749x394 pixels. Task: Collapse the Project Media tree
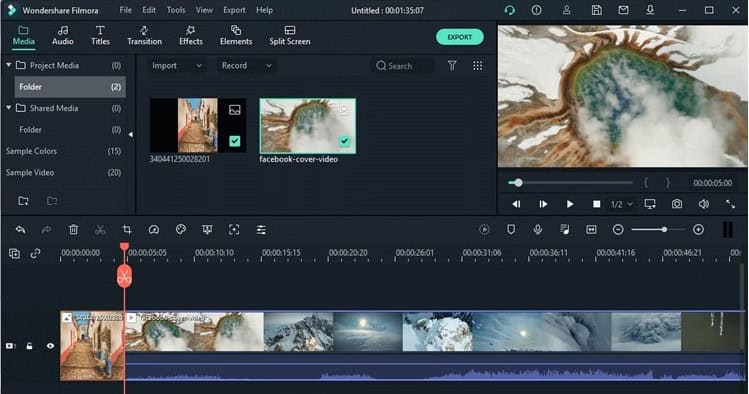coord(9,65)
